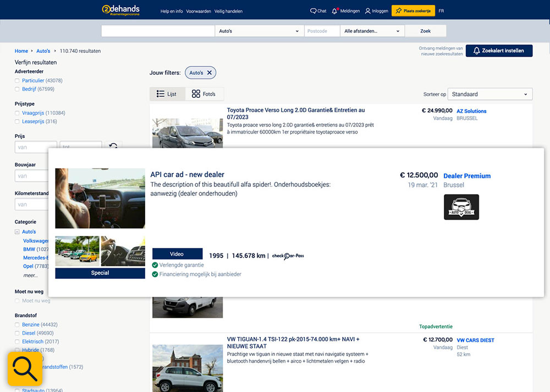Image resolution: width=550 pixels, height=392 pixels.
Task: Focus the main search text field
Action: coord(158,31)
